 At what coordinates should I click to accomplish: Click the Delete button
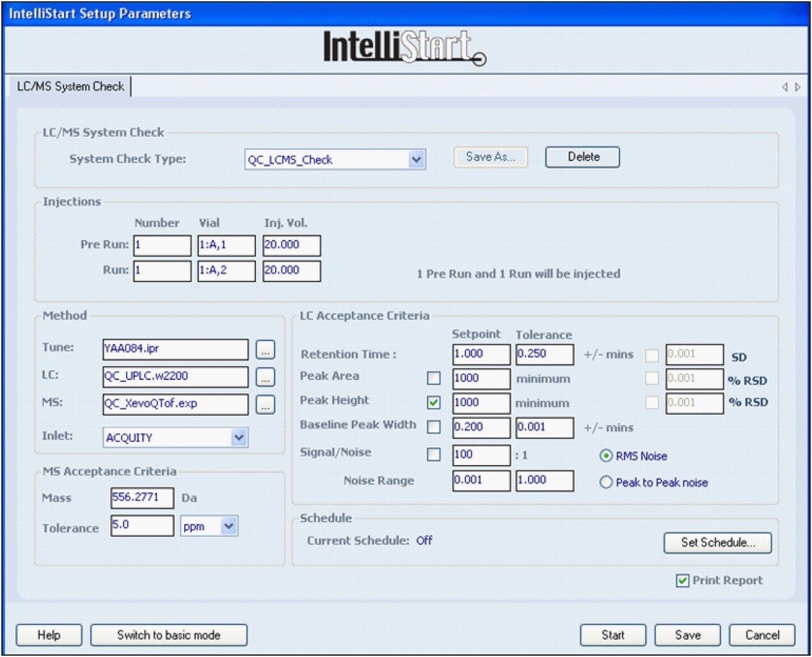583,157
